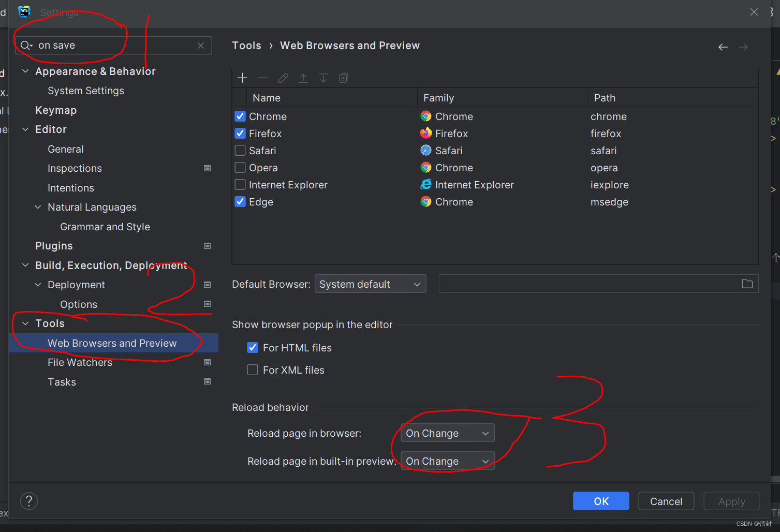Remove selected browser using minus icon
Viewport: 780px width, 532px height.
point(262,78)
